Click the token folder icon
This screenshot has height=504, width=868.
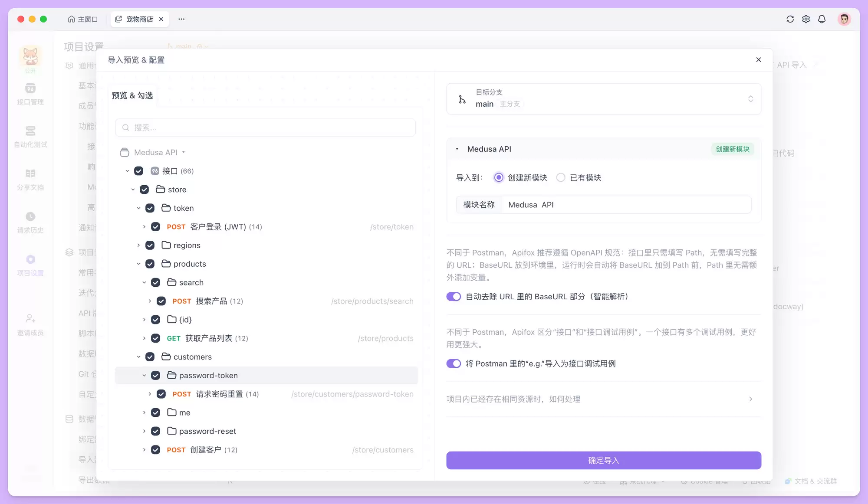tap(166, 208)
